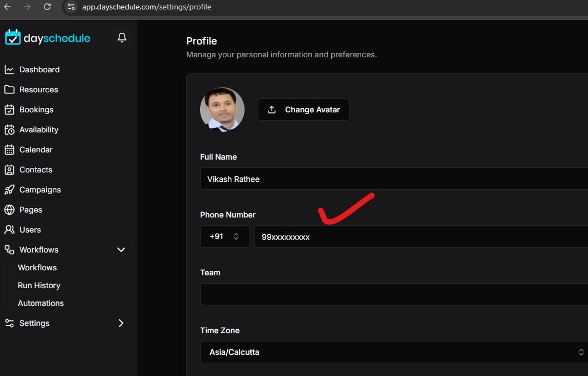Expand the Settings section chevron
Viewport: 588px width, 376px height.
click(x=121, y=323)
